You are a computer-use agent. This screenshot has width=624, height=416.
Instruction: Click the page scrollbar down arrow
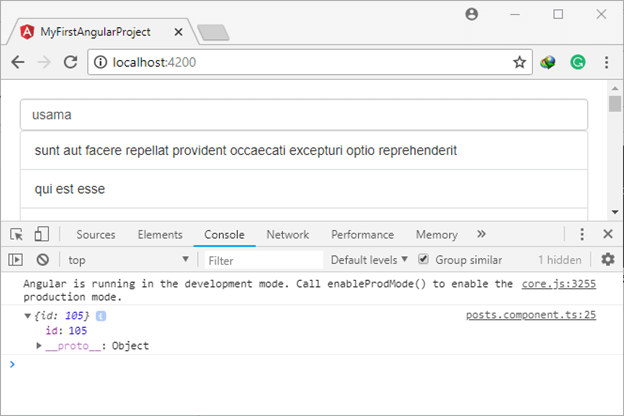tap(615, 212)
